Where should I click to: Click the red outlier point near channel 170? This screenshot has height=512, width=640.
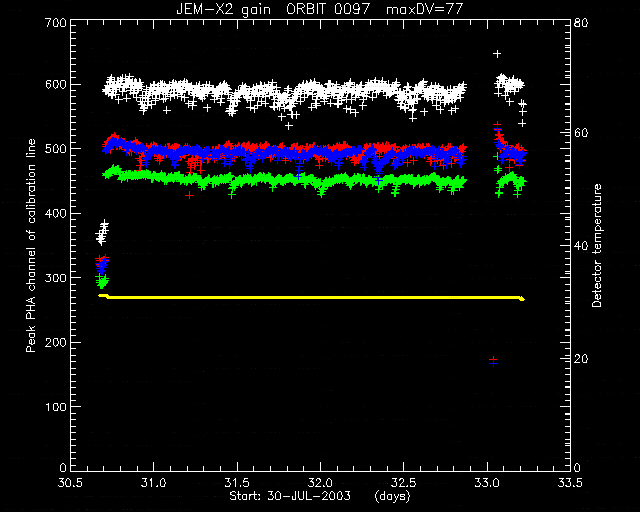[493, 359]
